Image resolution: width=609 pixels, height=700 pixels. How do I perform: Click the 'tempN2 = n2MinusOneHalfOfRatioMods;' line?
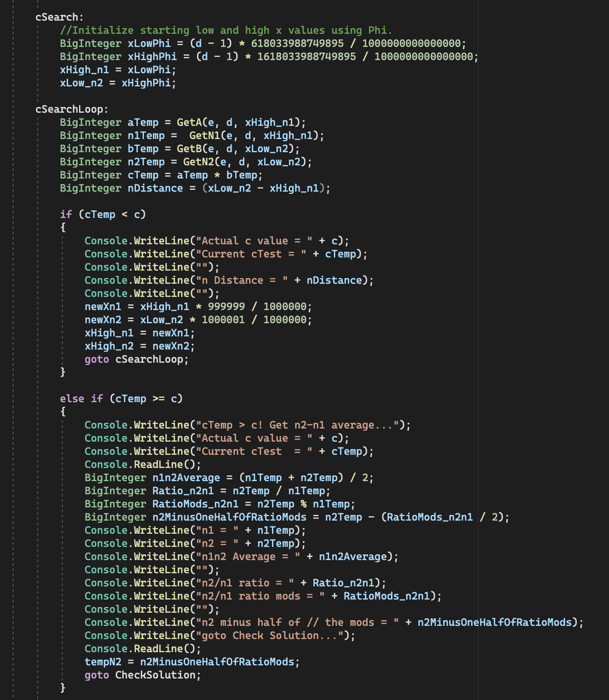click(x=192, y=662)
